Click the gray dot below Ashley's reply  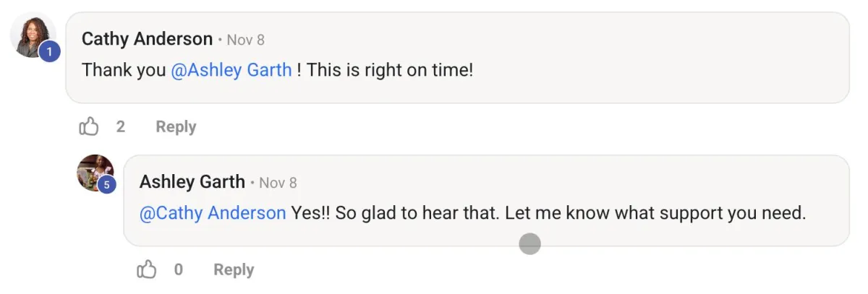tap(529, 244)
